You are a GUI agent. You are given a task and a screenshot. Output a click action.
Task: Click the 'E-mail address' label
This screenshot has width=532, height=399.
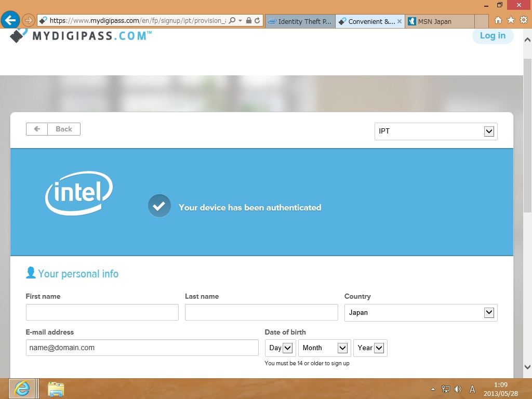click(x=50, y=332)
